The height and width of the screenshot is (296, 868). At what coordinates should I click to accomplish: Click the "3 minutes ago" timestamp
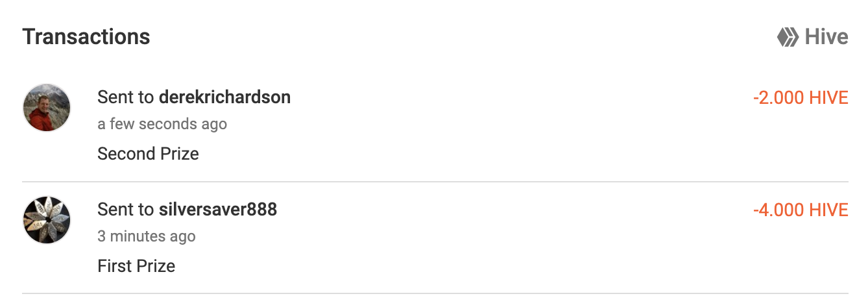(147, 236)
